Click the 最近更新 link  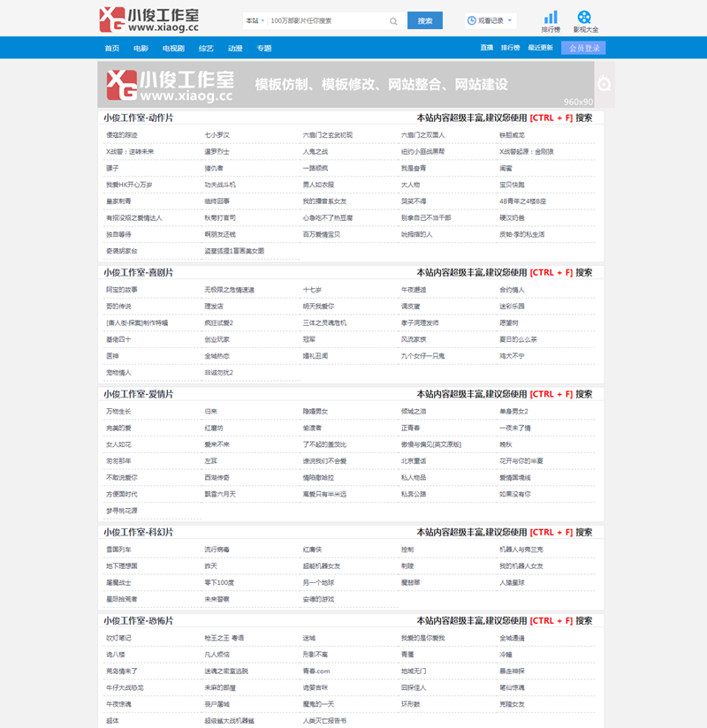coord(540,48)
